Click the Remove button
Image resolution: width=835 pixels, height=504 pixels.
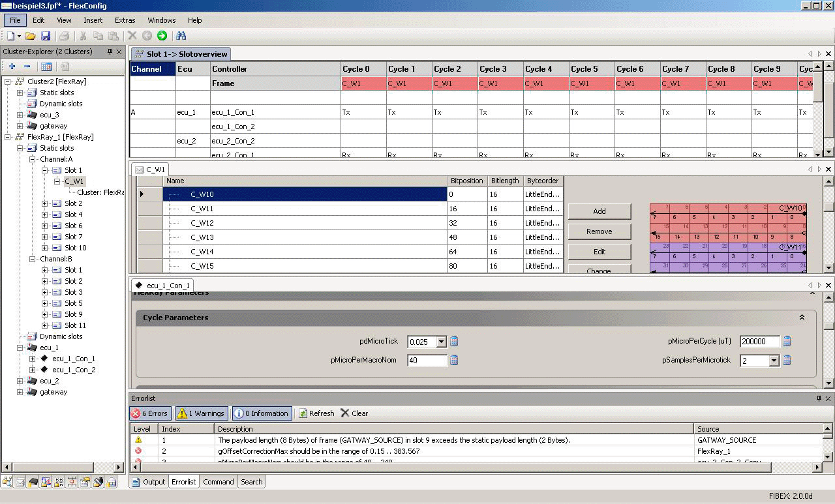(x=599, y=231)
